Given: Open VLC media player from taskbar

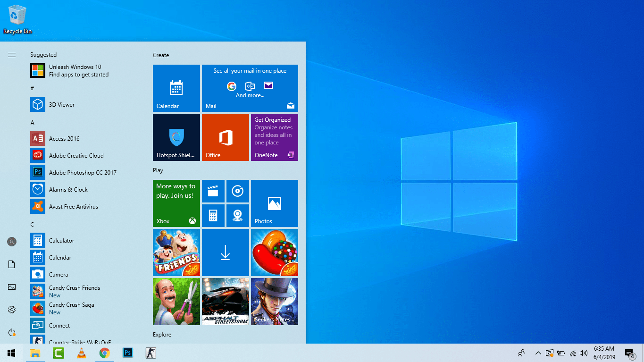Looking at the screenshot, I should (x=82, y=353).
